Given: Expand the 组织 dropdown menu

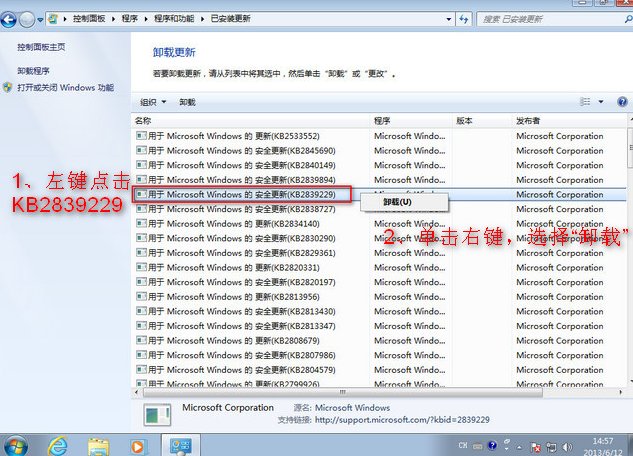Looking at the screenshot, I should coord(152,102).
